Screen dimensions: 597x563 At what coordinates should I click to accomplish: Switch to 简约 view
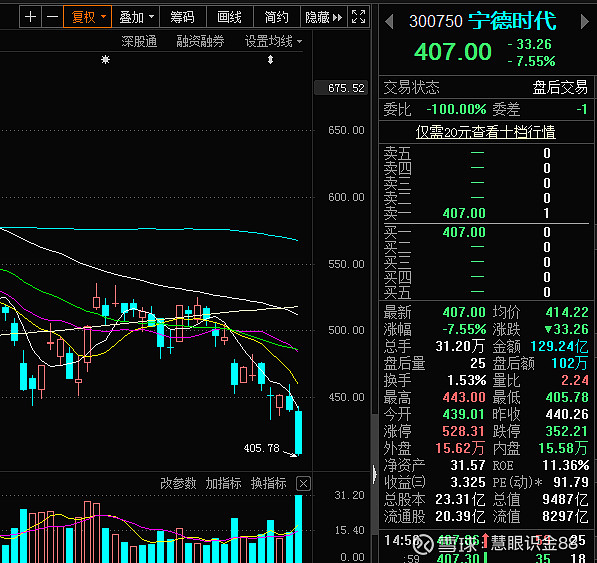(276, 17)
